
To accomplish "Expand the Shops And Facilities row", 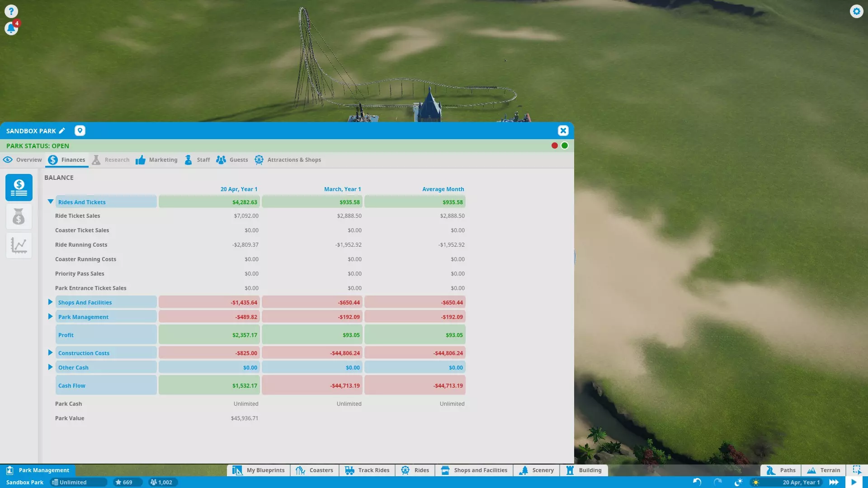I will pyautogui.click(x=50, y=302).
